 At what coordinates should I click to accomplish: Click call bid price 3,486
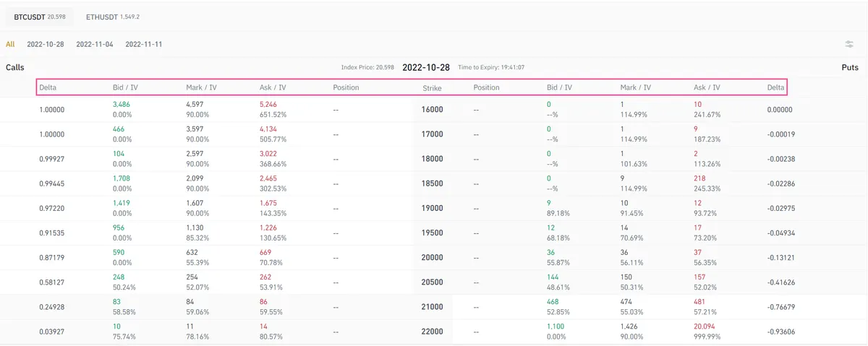tap(122, 105)
